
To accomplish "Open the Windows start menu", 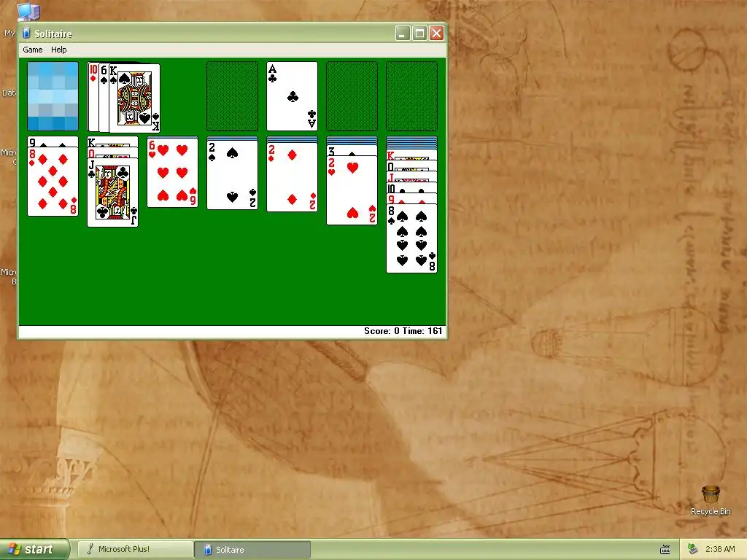I will (x=34, y=549).
